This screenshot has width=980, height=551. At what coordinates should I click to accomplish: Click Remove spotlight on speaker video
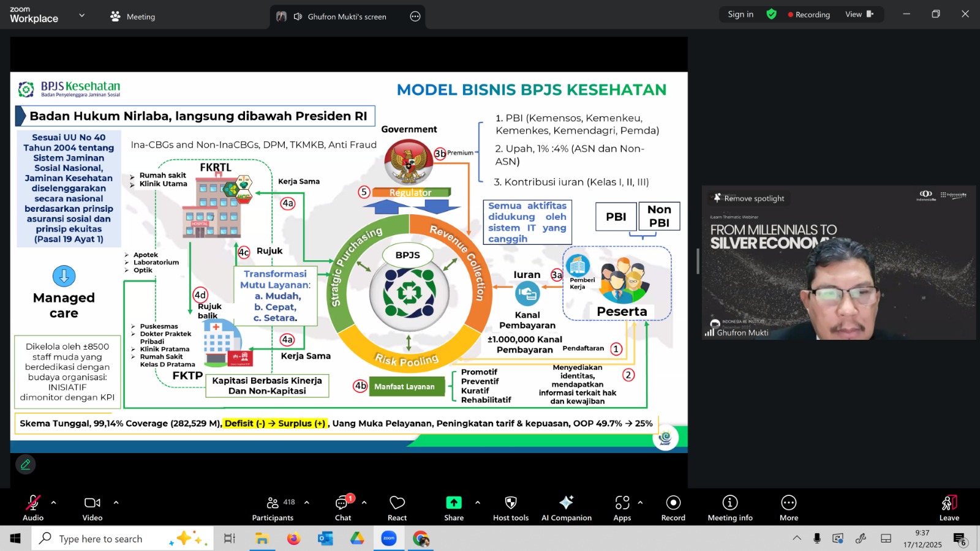click(748, 198)
